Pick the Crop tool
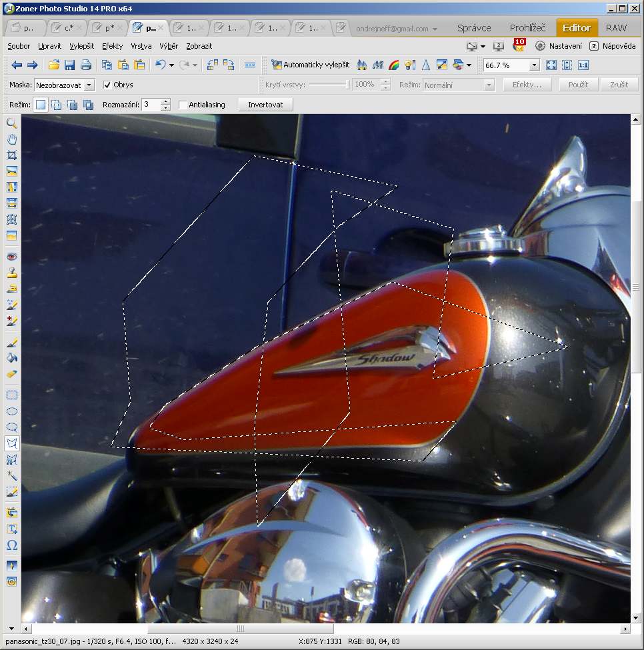The image size is (644, 650). point(11,155)
